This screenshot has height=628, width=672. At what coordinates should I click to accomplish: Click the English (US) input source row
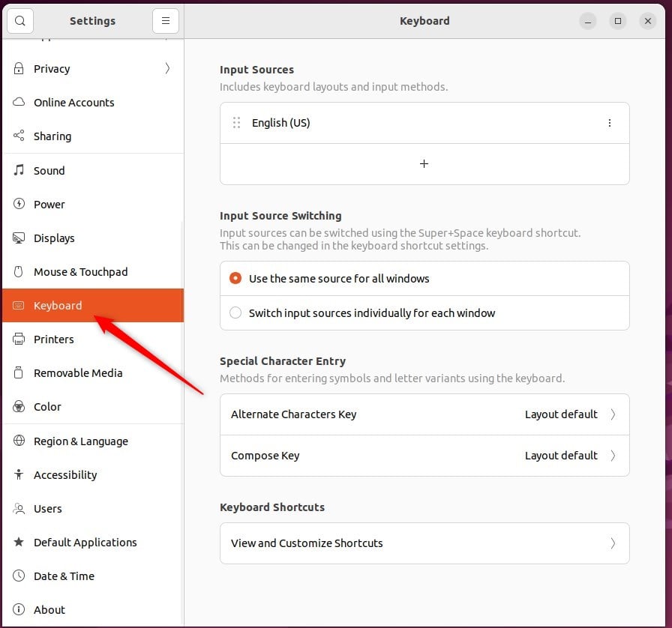[424, 123]
